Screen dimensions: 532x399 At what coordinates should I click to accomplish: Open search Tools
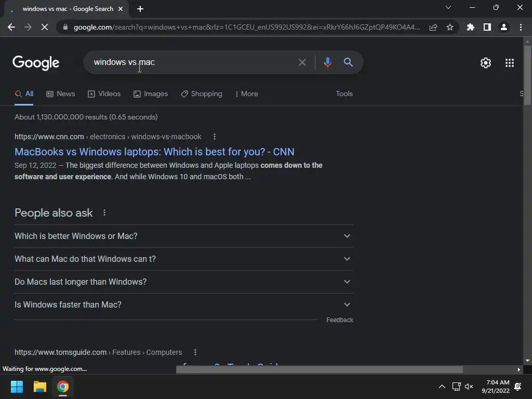click(x=344, y=94)
